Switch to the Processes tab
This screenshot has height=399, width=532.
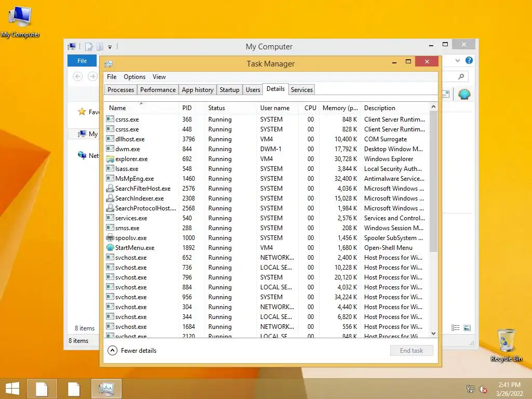tap(121, 89)
